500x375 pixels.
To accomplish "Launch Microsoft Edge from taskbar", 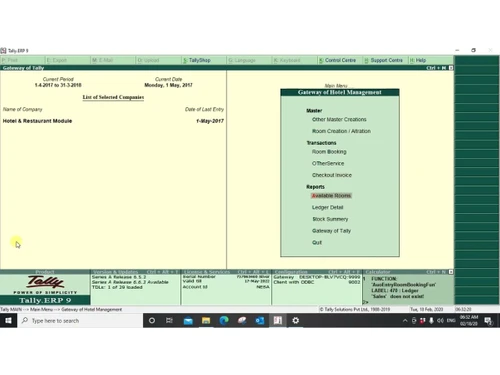I will point(224,320).
